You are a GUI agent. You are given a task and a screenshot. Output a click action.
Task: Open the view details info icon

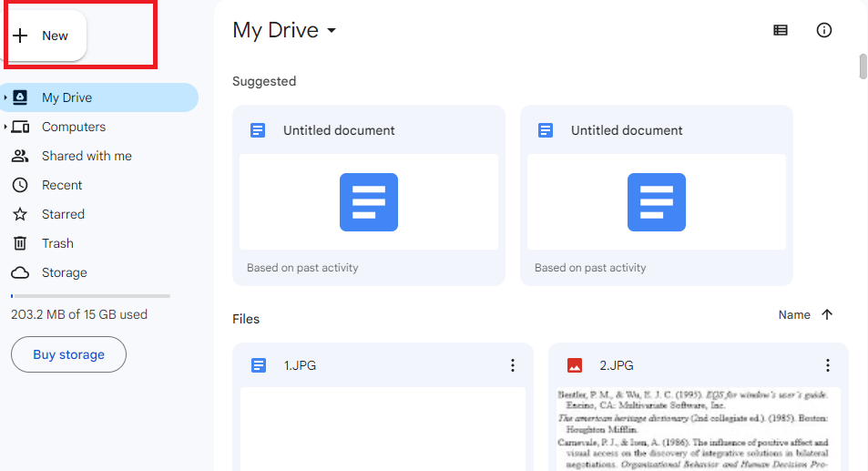[823, 30]
